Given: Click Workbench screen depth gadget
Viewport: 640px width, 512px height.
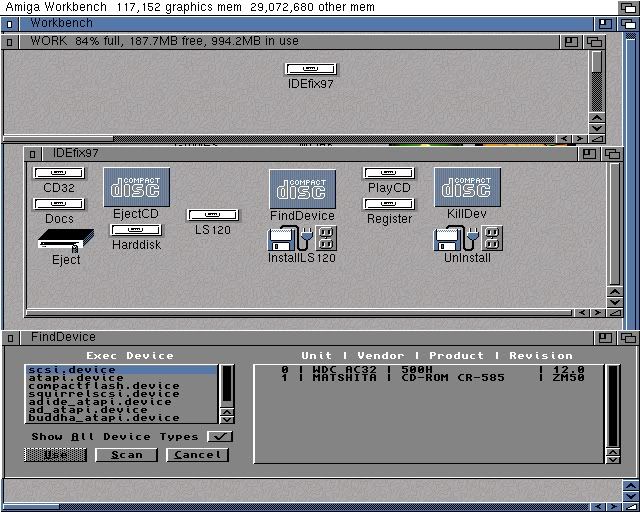Looking at the screenshot, I should 628,7.
